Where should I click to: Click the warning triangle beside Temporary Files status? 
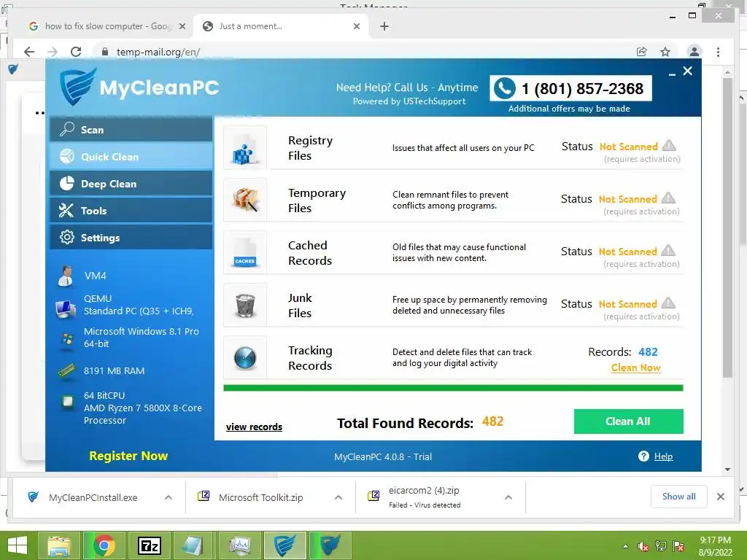point(668,198)
